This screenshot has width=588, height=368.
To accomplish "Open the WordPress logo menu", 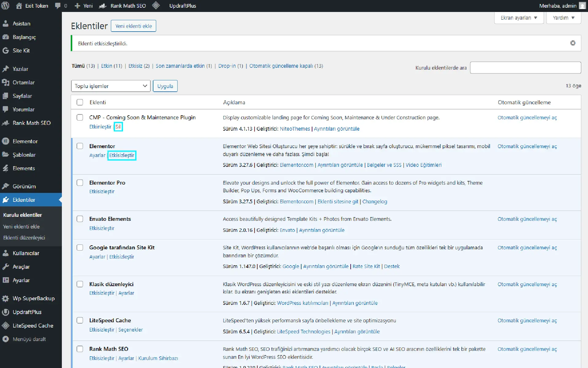I will (x=6, y=6).
